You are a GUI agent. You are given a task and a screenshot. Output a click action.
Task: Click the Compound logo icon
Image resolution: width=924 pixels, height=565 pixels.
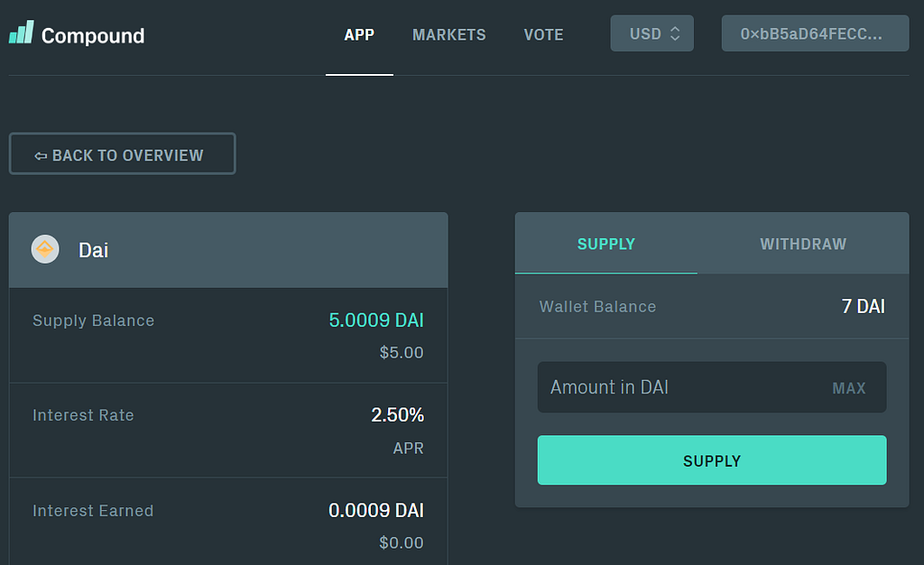[22, 33]
